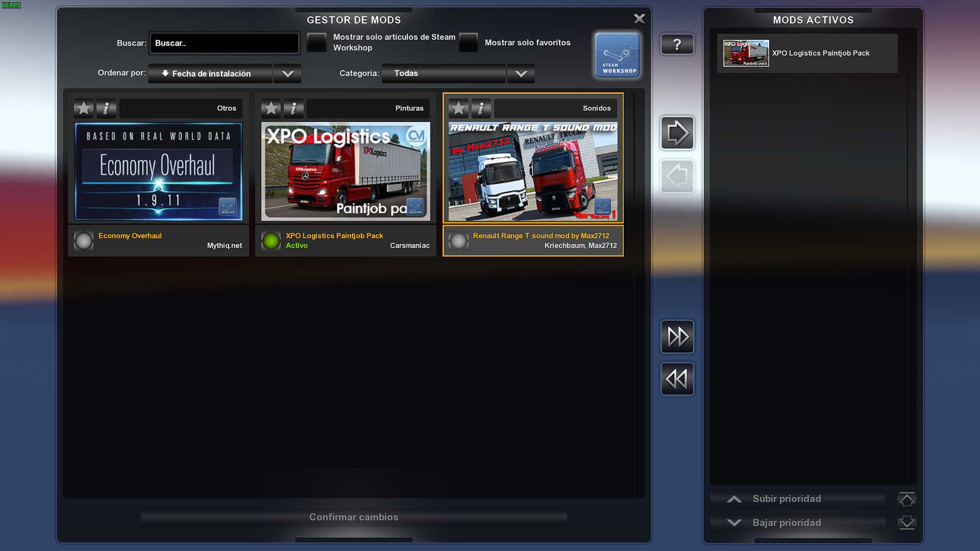The image size is (980, 551).
Task: Favorite the Economy Overhaul mod star
Action: pos(84,108)
